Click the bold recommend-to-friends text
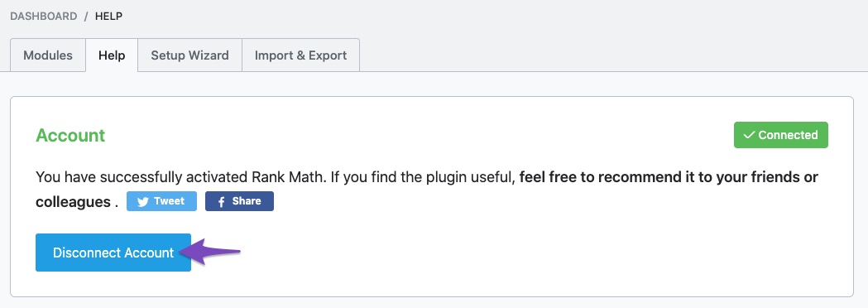 (x=669, y=177)
